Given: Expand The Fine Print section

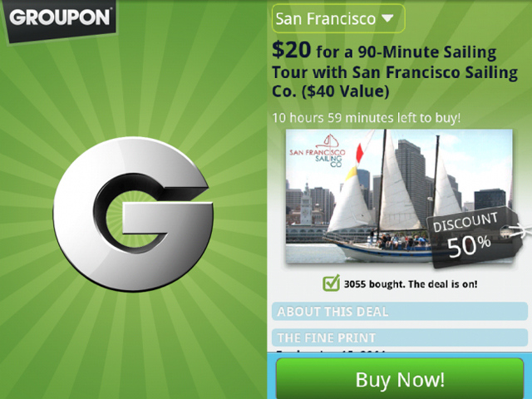Looking at the screenshot, I should tap(400, 337).
